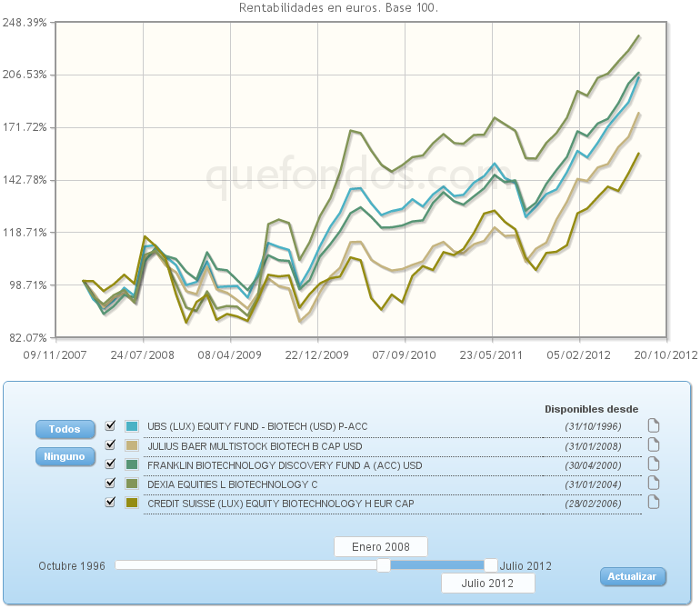Select JULIUS BAER MULTISTOCK BIOTECH B CAP USD

click(254, 446)
